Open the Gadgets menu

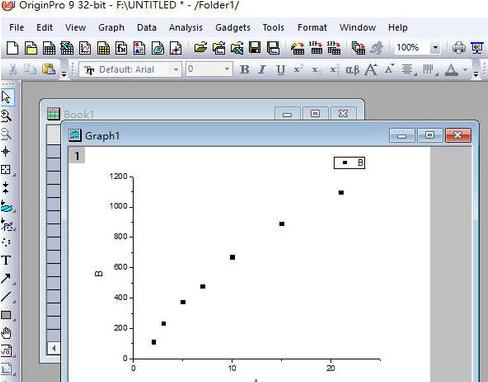233,28
